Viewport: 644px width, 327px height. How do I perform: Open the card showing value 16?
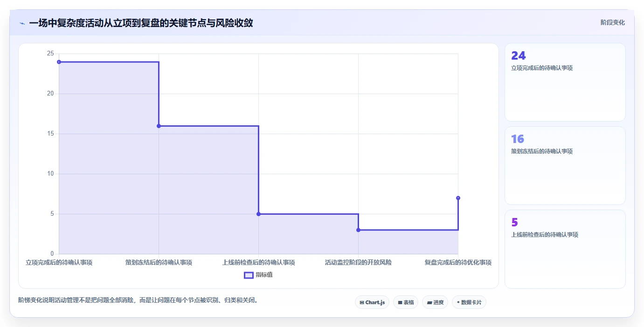click(565, 165)
